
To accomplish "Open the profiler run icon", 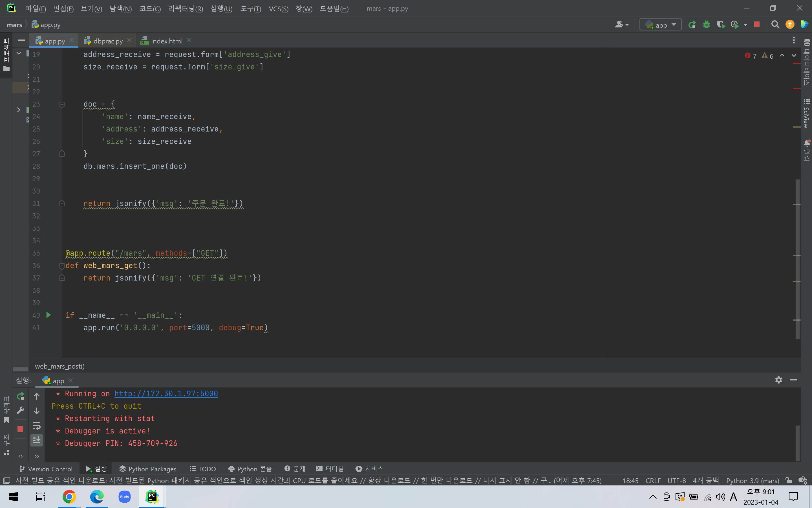I will click(735, 25).
